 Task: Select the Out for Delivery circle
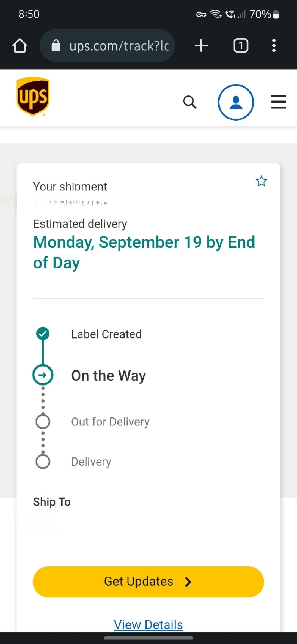43,422
